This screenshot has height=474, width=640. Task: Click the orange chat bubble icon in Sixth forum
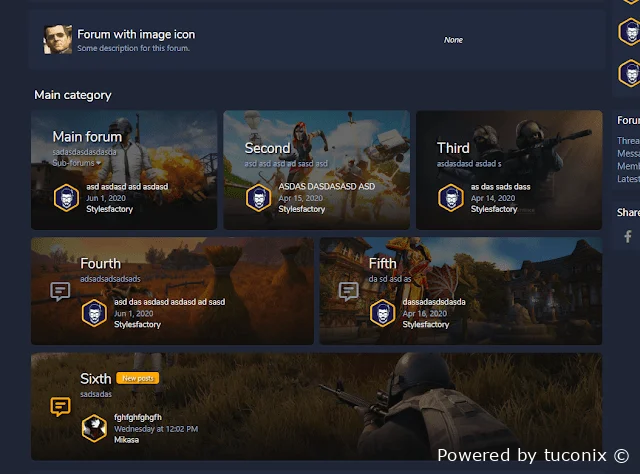coord(60,407)
